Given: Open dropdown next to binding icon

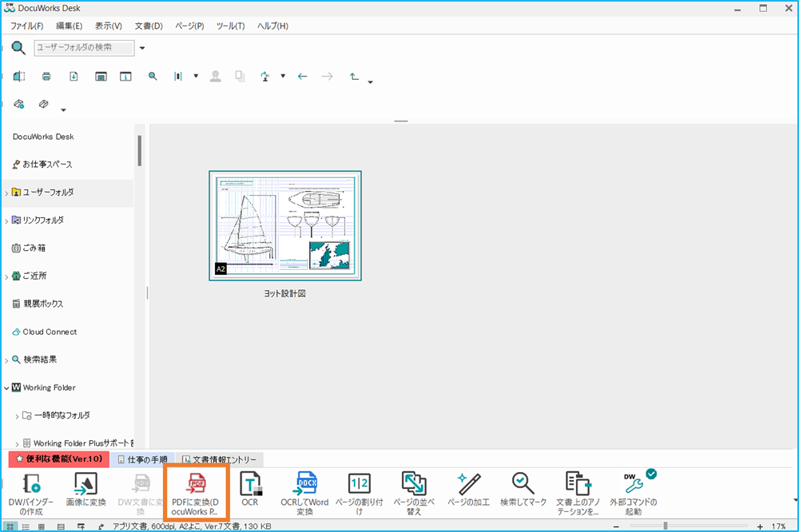Looking at the screenshot, I should pos(196,77).
